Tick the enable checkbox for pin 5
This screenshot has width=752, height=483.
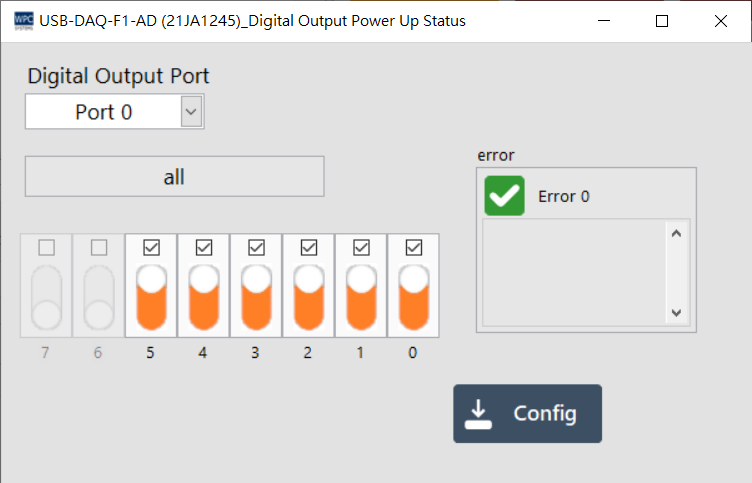[x=151, y=247]
